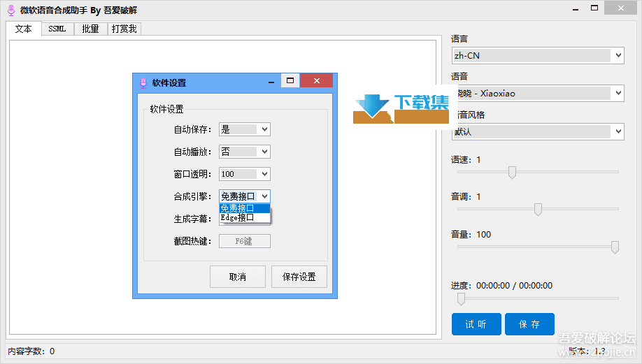This screenshot has width=642, height=364.
Task: Close the 软件设置 dialog
Action: (317, 80)
